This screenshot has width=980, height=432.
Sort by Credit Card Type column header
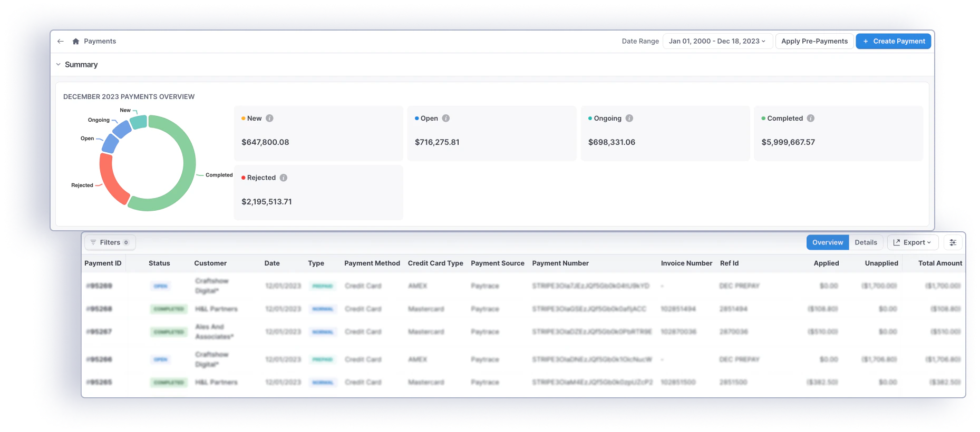[x=435, y=263]
